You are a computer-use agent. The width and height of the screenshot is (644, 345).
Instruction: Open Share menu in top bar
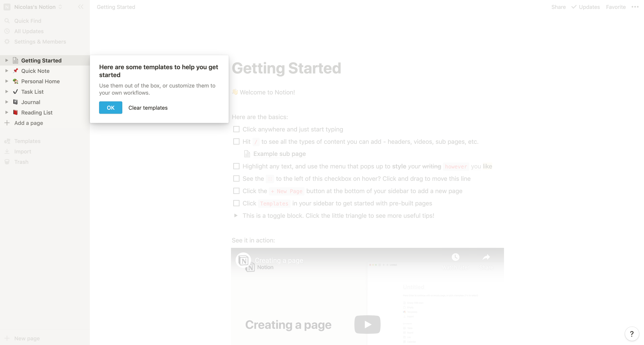click(x=558, y=7)
